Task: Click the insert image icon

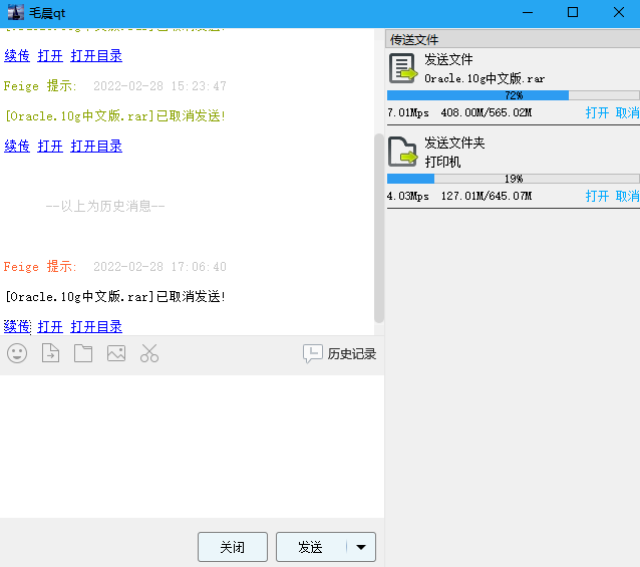Action: 116,353
